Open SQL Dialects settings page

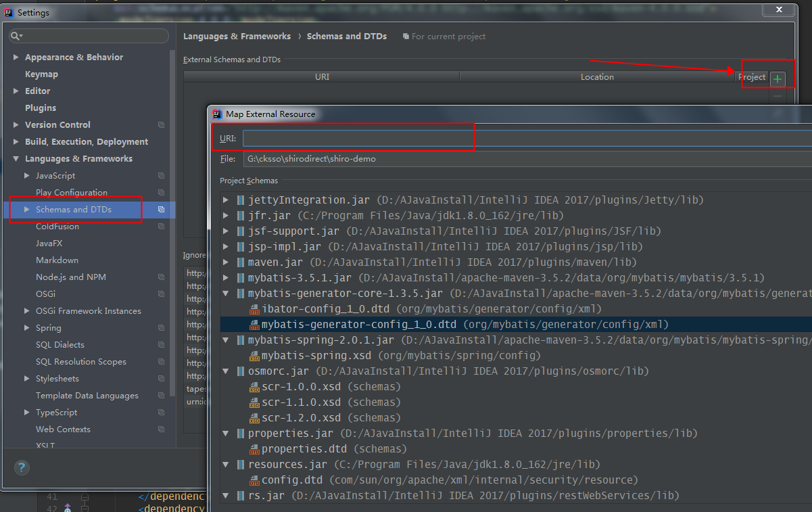point(60,345)
